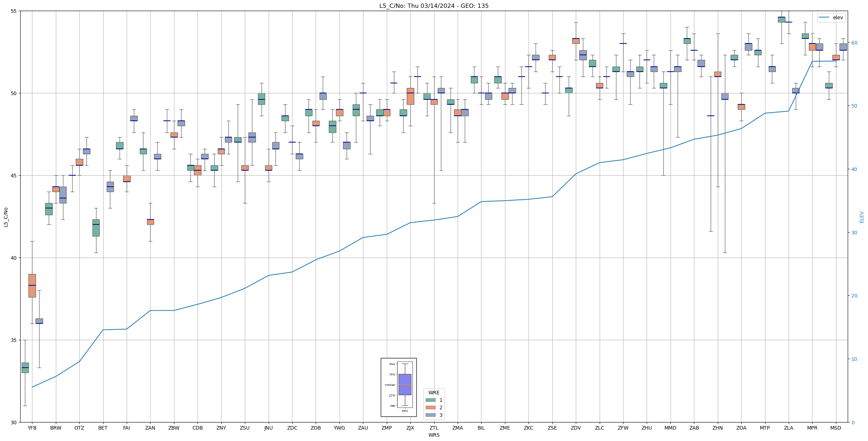Screen dimensions: 868x441
Task: Click the ELEV right axis label
Action: [x=862, y=217]
